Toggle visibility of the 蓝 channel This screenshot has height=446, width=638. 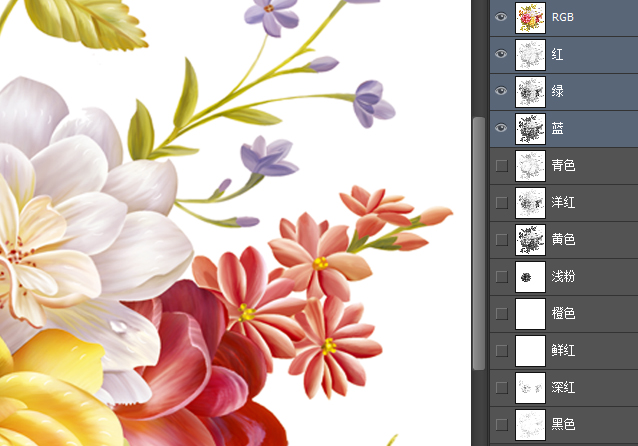point(501,128)
